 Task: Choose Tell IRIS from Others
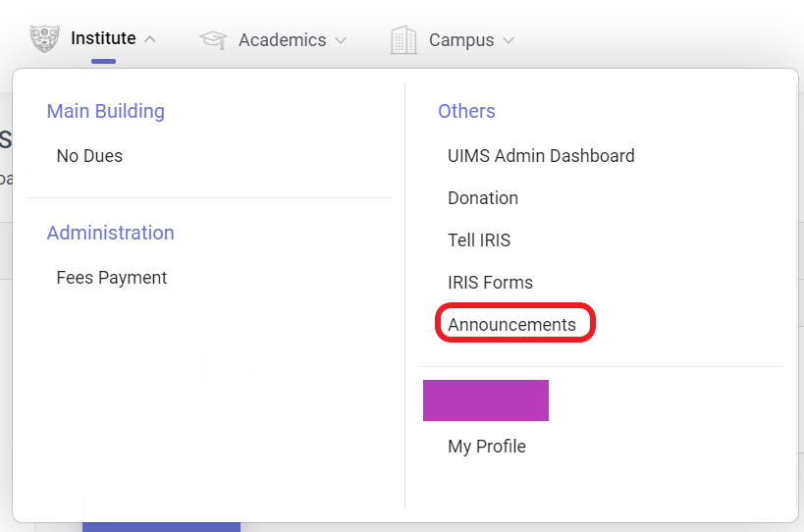tap(479, 240)
